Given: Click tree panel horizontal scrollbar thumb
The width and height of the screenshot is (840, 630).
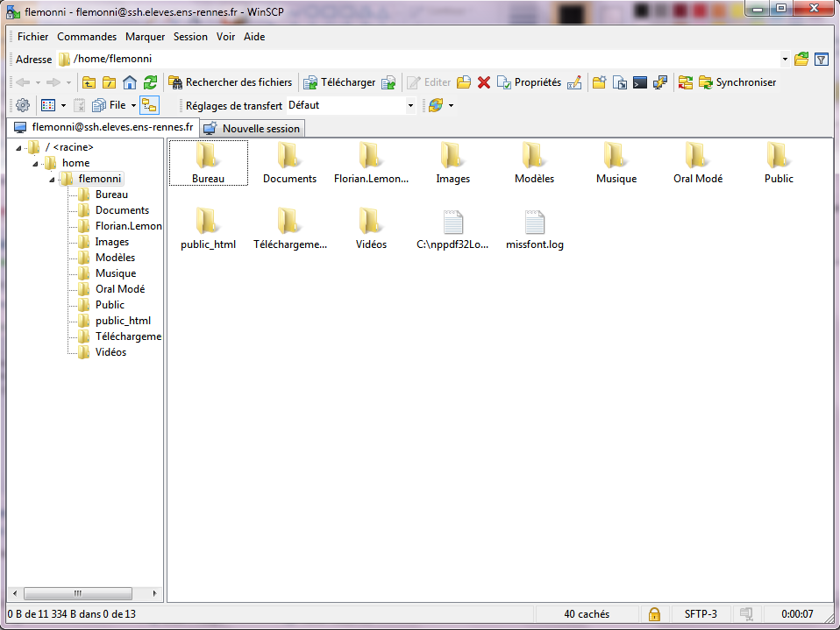Looking at the screenshot, I should pyautogui.click(x=78, y=593).
